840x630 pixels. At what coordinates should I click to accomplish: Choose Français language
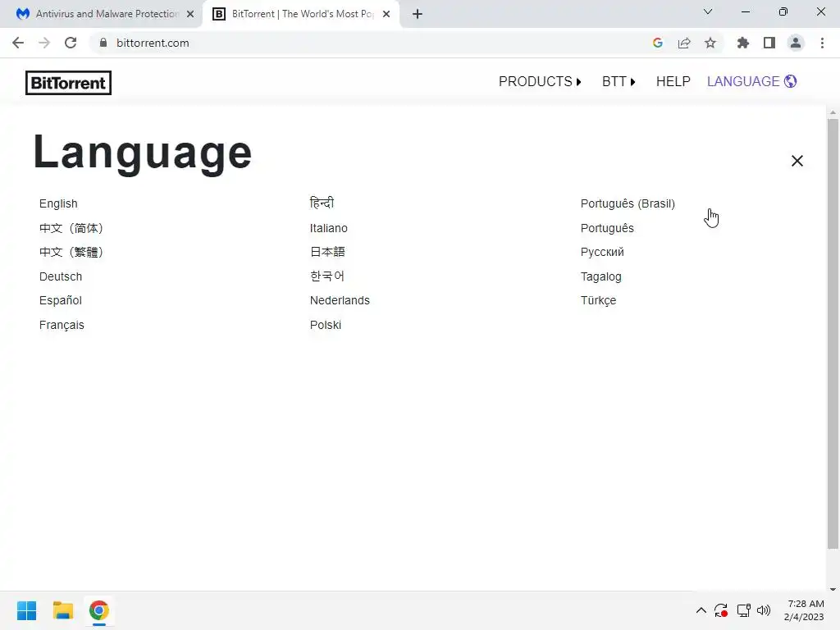point(62,325)
